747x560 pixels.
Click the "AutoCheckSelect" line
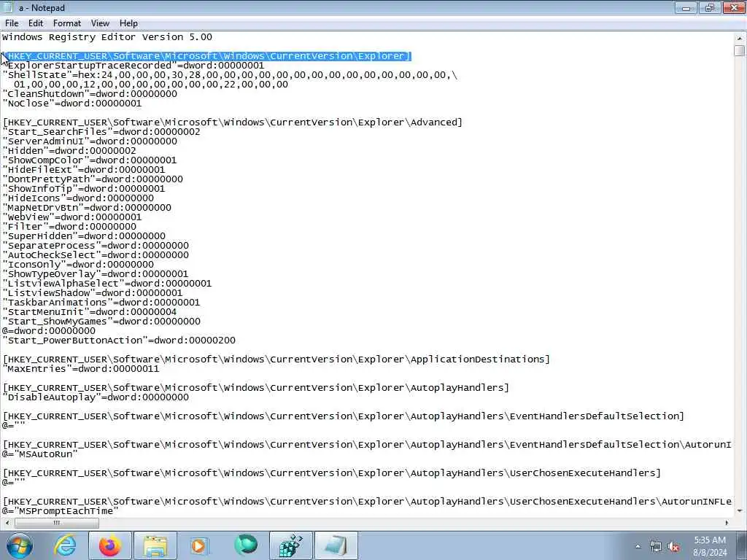point(96,255)
